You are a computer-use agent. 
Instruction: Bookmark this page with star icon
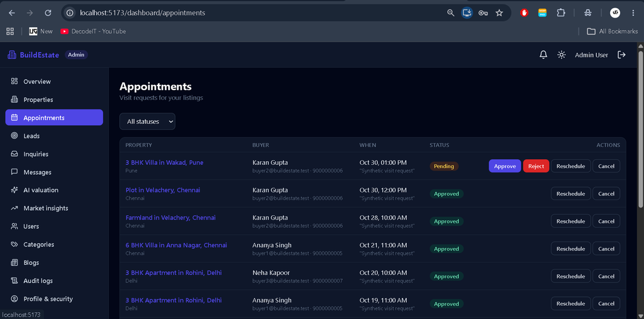(x=499, y=13)
